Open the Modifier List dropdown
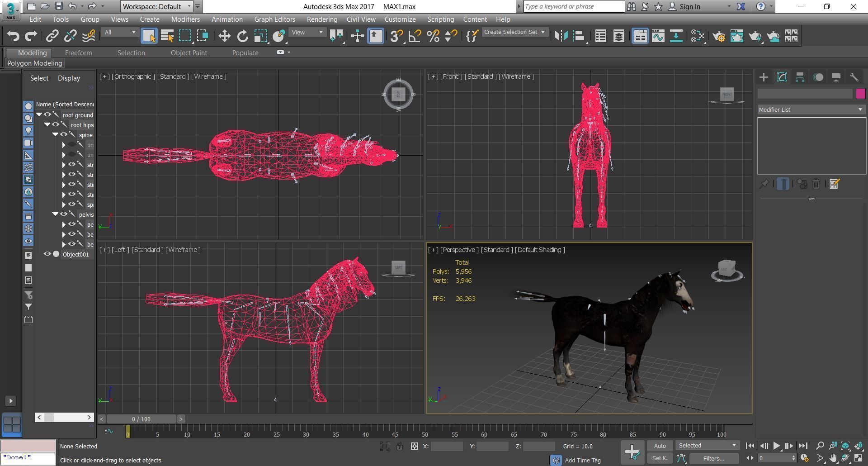 pyautogui.click(x=811, y=110)
